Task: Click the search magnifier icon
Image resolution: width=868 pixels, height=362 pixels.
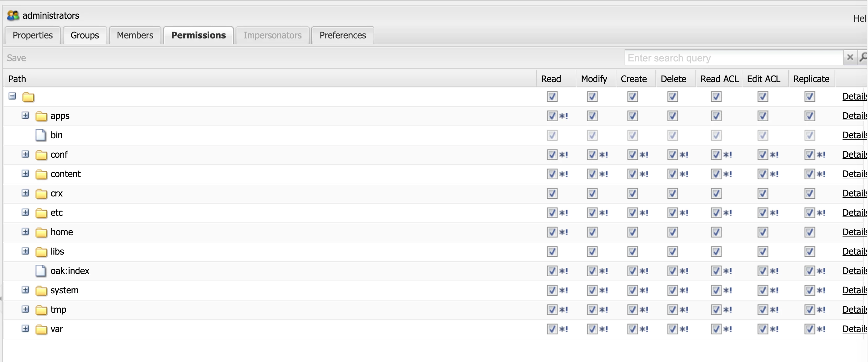Action: (x=863, y=58)
